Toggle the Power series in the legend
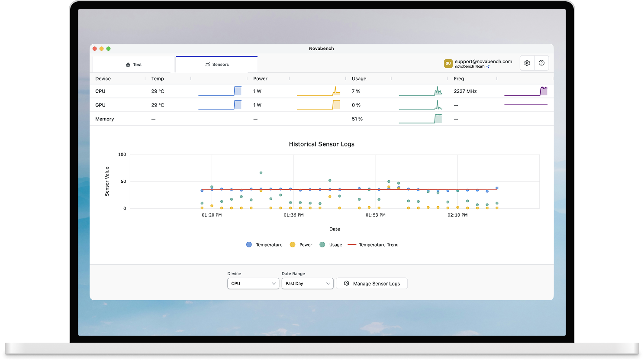Screen dimensions: 644x360 click(x=301, y=244)
